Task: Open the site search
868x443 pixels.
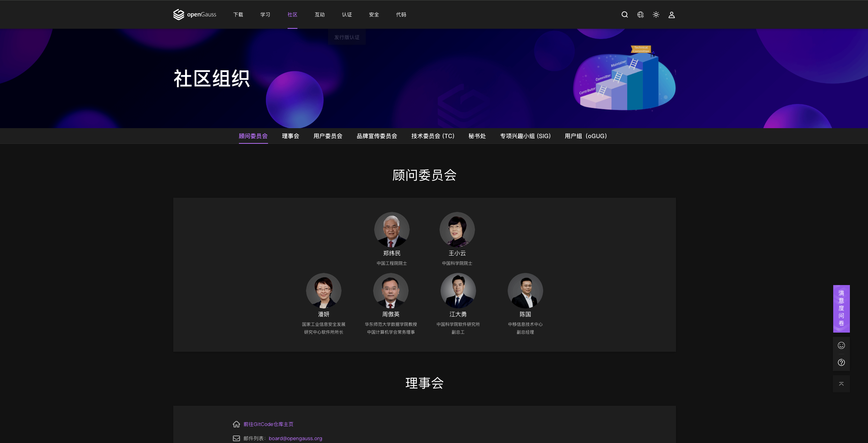Action: point(624,15)
